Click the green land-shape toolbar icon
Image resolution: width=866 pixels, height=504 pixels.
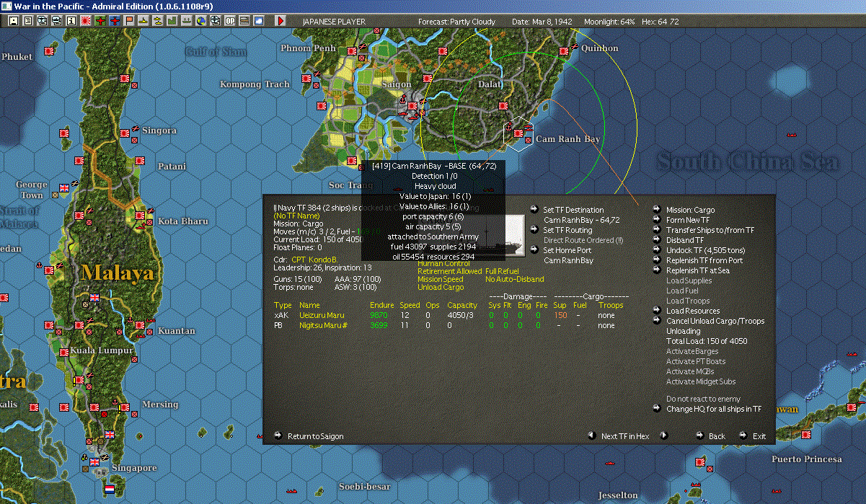pyautogui.click(x=172, y=21)
